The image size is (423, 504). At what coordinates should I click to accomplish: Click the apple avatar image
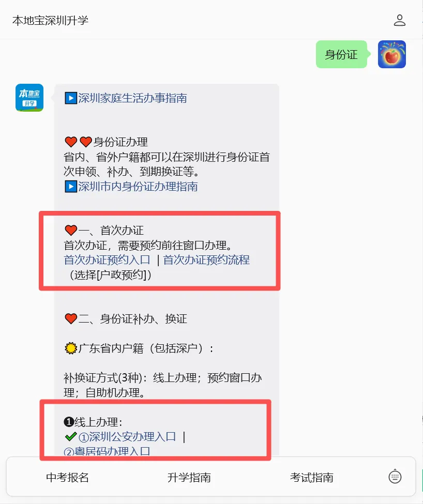click(x=391, y=54)
